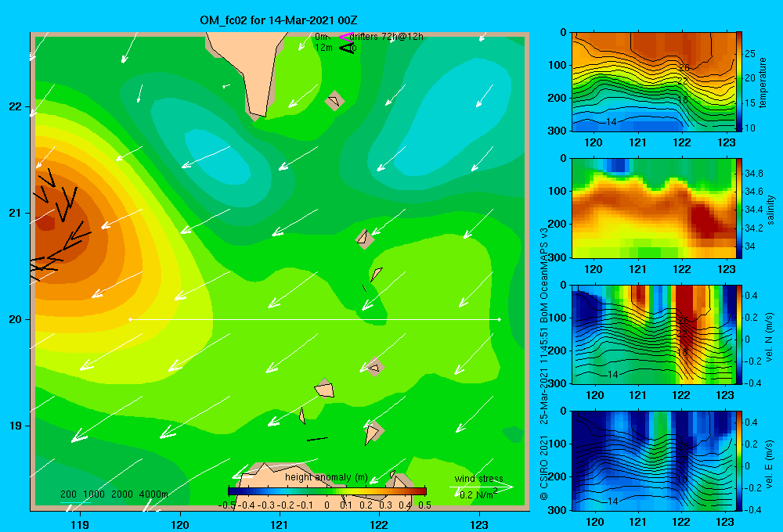Click latitude label 20 on the map axis
Viewport: 783px width, 532px height.
click(15, 319)
